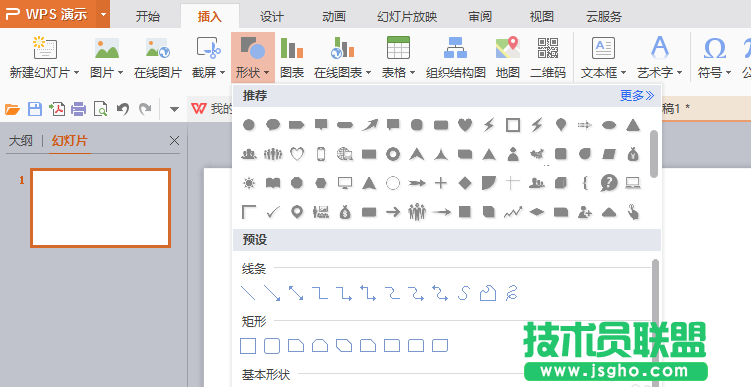Viewport: 751px width, 387px height.
Task: Click the 符号 omega symbol icon
Action: coord(715,48)
